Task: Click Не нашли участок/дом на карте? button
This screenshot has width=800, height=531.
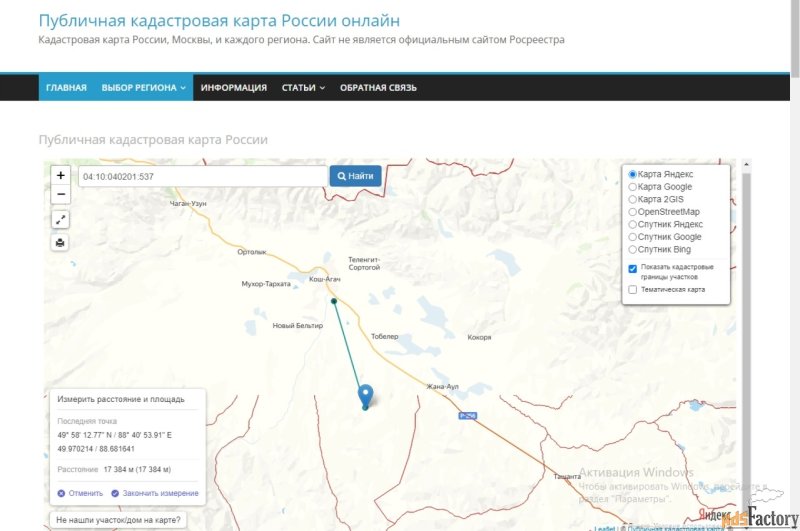Action: [x=118, y=520]
